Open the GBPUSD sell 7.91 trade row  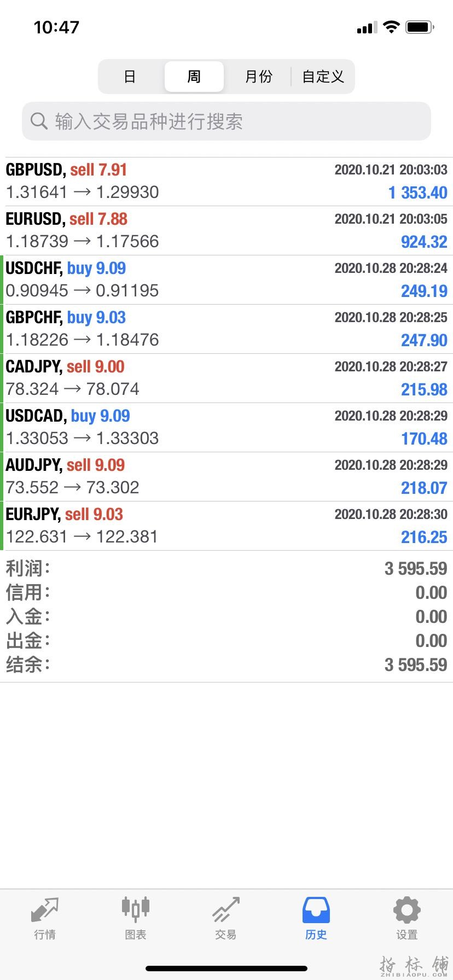click(226, 182)
